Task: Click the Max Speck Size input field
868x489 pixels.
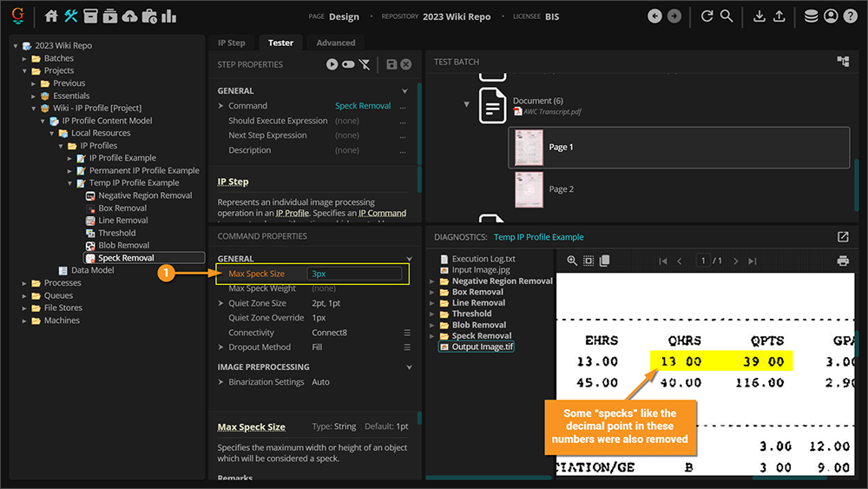Action: 354,274
